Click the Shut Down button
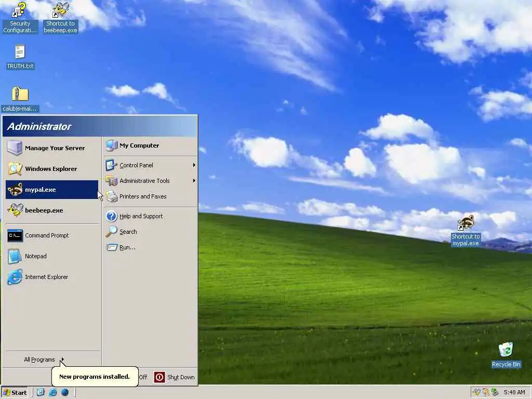Image resolution: width=532 pixels, height=399 pixels. point(175,377)
